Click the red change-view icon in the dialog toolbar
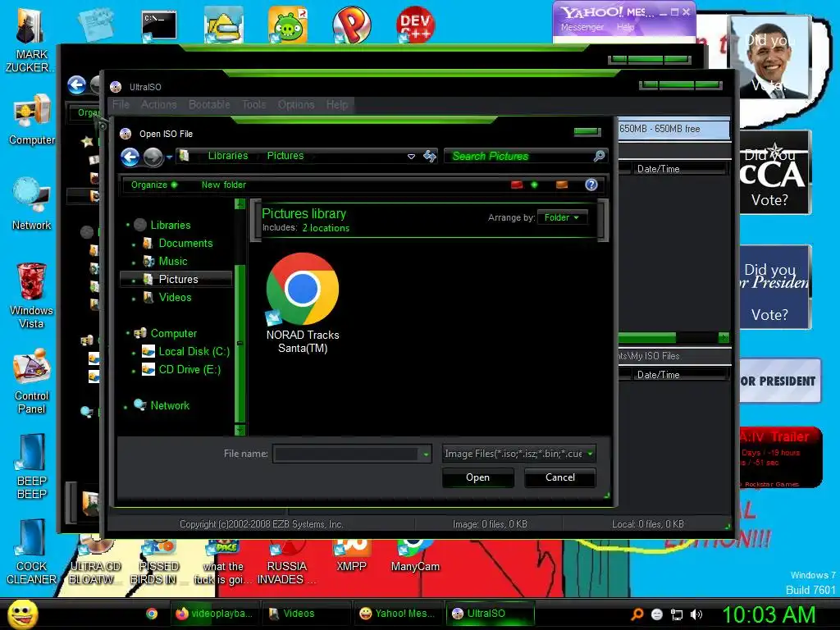The width and height of the screenshot is (840, 630). tap(517, 185)
